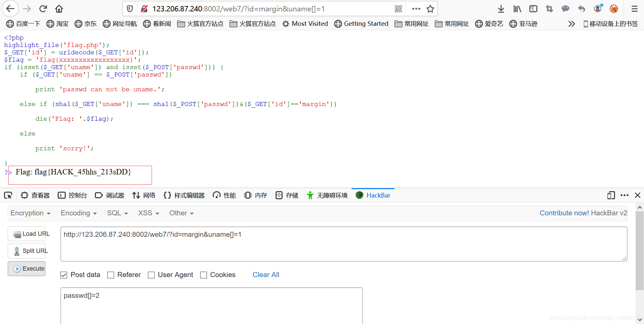Image resolution: width=644 pixels, height=324 pixels.
Task: Open the Getting Started bookmark
Action: (x=362, y=24)
